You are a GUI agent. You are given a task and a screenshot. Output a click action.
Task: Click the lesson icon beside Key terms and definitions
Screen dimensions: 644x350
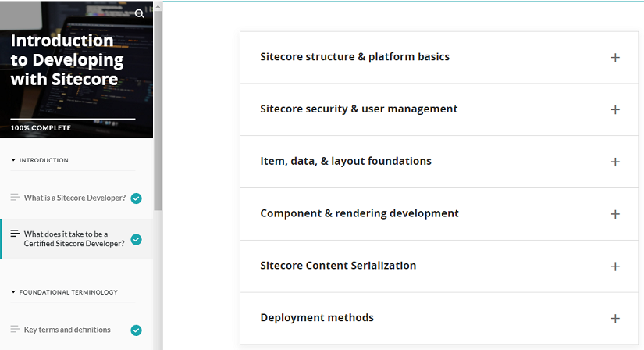click(x=15, y=329)
